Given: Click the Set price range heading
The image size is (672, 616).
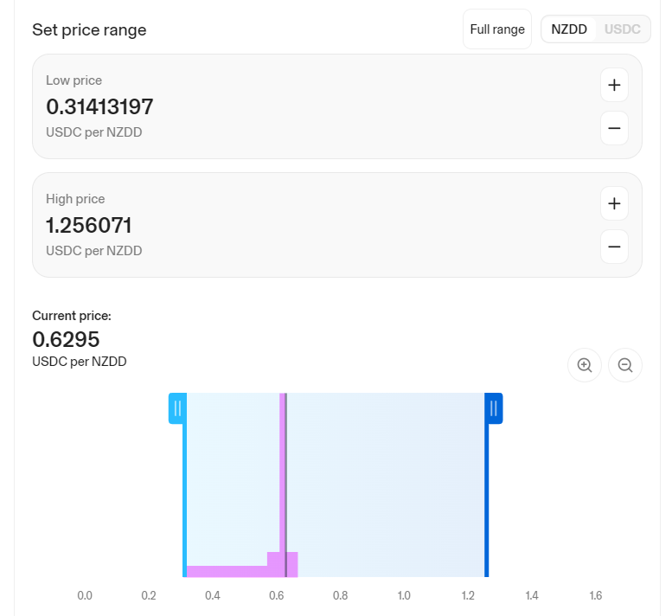Looking at the screenshot, I should click(89, 30).
